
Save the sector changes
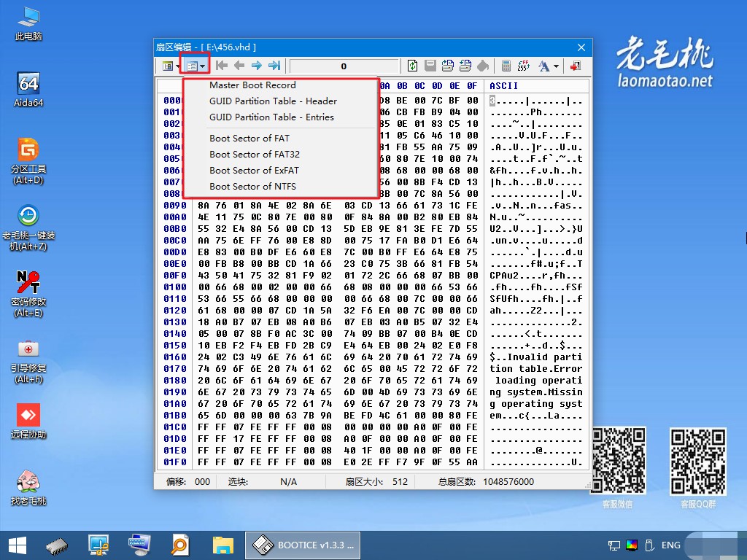[x=430, y=66]
